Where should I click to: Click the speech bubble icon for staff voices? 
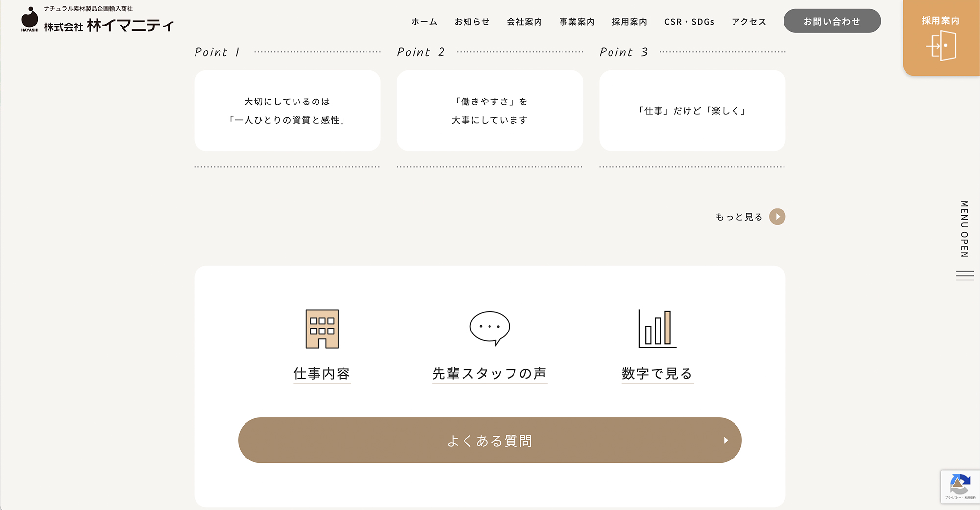490,328
